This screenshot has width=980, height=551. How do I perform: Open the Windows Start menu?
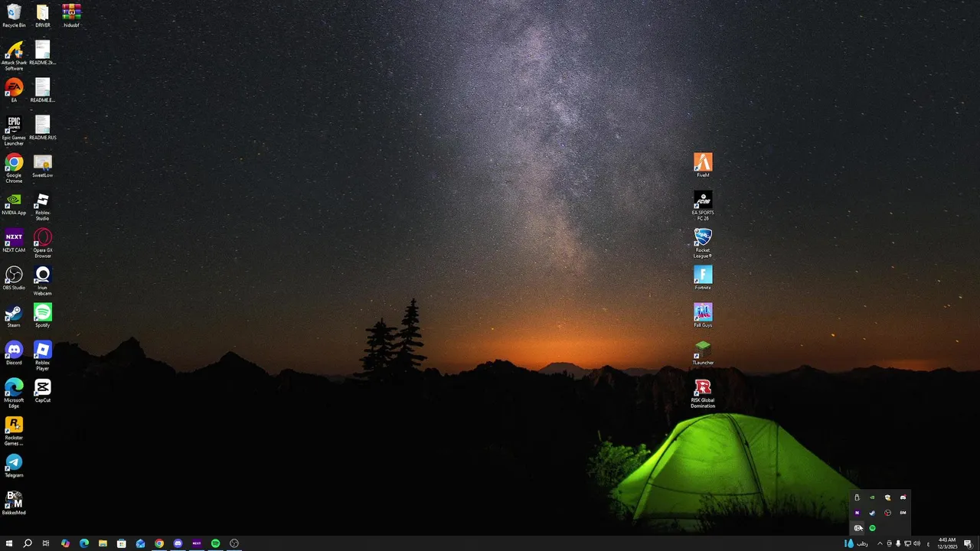click(9, 543)
